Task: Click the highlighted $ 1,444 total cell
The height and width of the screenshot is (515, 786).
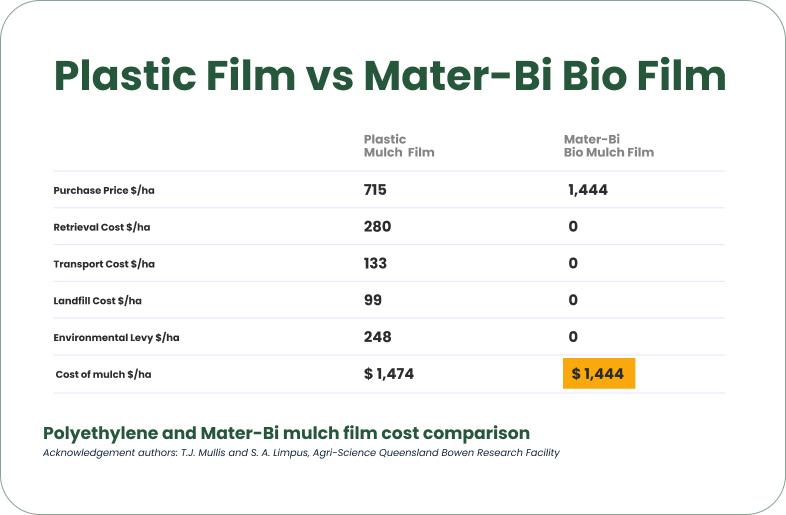Action: pos(598,374)
